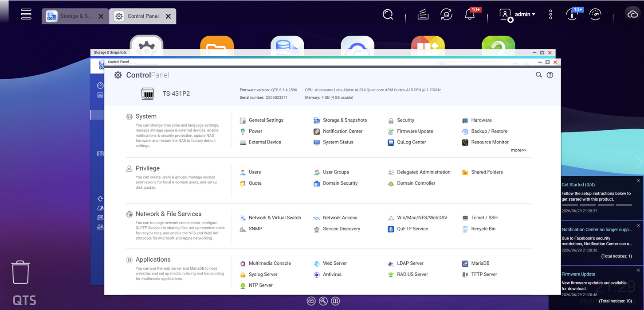Open Users settings
Viewport: 644px width, 310px height.
pos(250,172)
